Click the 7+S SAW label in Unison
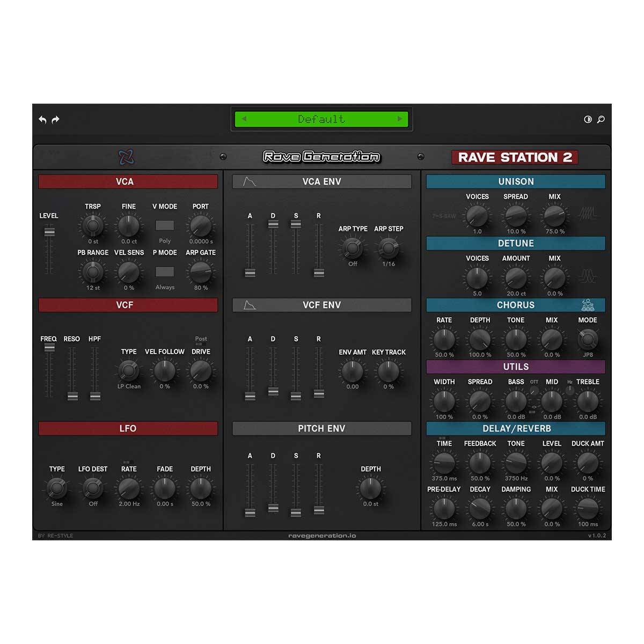 444,216
